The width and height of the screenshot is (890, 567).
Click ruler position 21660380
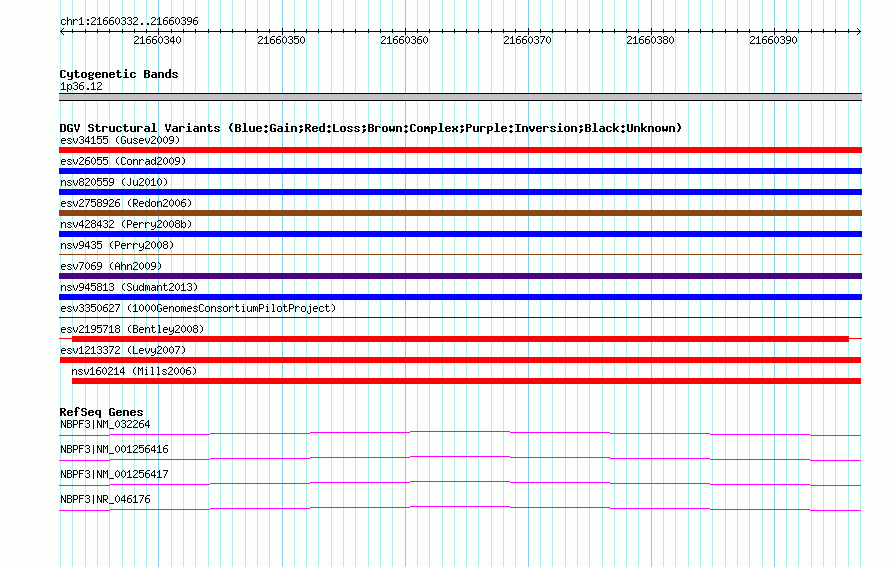coord(650,40)
